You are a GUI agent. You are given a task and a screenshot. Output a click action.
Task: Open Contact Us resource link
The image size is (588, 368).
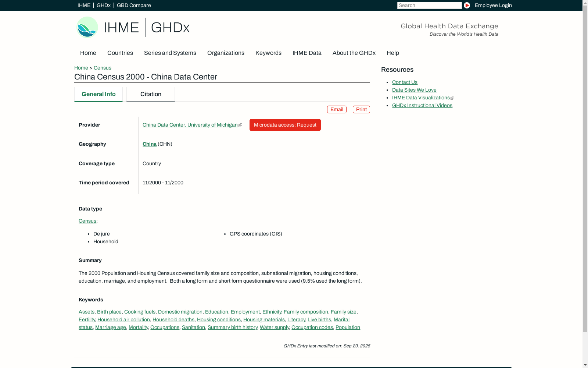[x=405, y=82]
